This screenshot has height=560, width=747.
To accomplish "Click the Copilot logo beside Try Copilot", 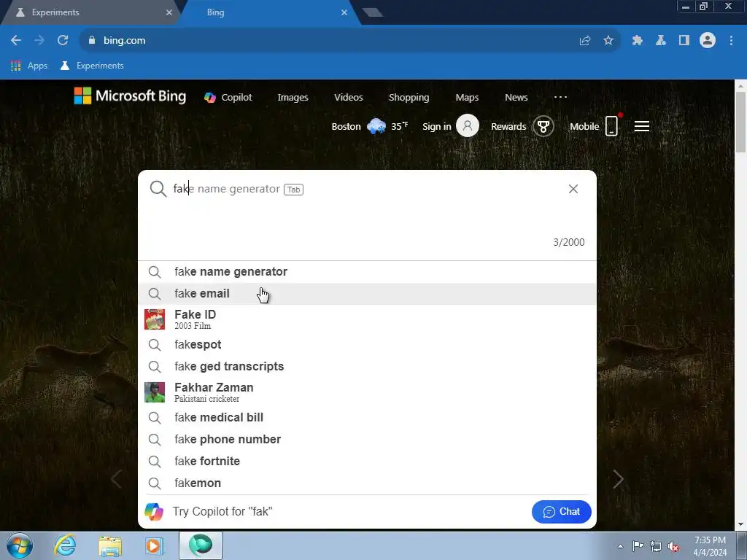I will pyautogui.click(x=154, y=511).
